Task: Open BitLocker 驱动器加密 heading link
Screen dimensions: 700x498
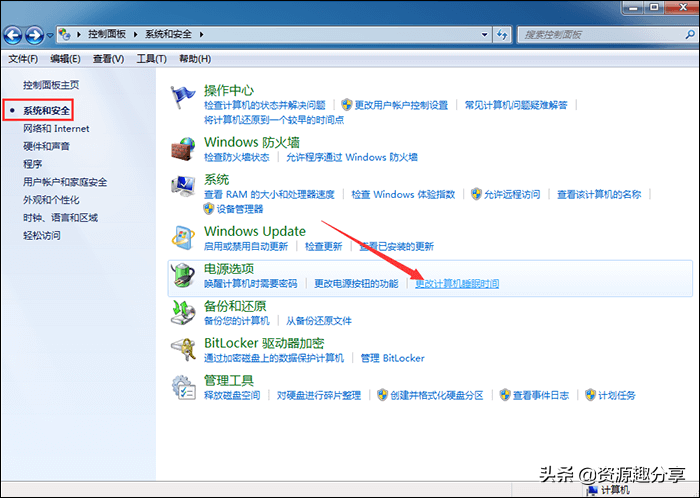Action: 264,343
